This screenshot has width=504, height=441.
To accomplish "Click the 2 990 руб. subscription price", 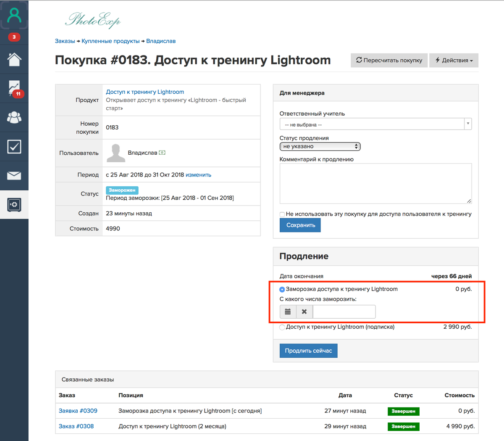I will 457,327.
